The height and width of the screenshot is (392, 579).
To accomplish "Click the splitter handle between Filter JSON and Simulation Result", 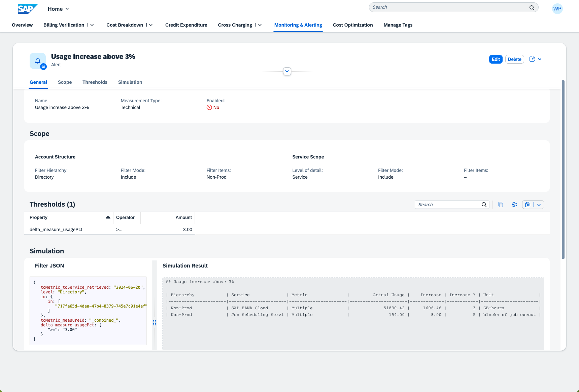I will [155, 323].
